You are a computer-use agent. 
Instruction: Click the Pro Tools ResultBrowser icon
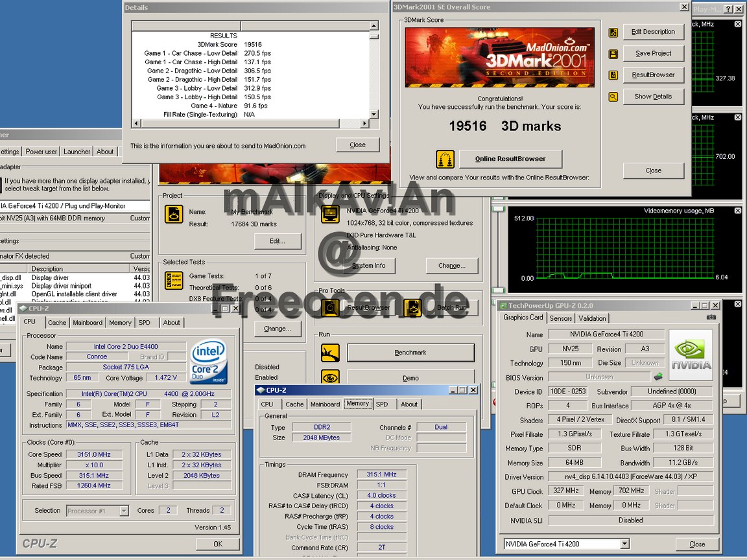tap(330, 308)
